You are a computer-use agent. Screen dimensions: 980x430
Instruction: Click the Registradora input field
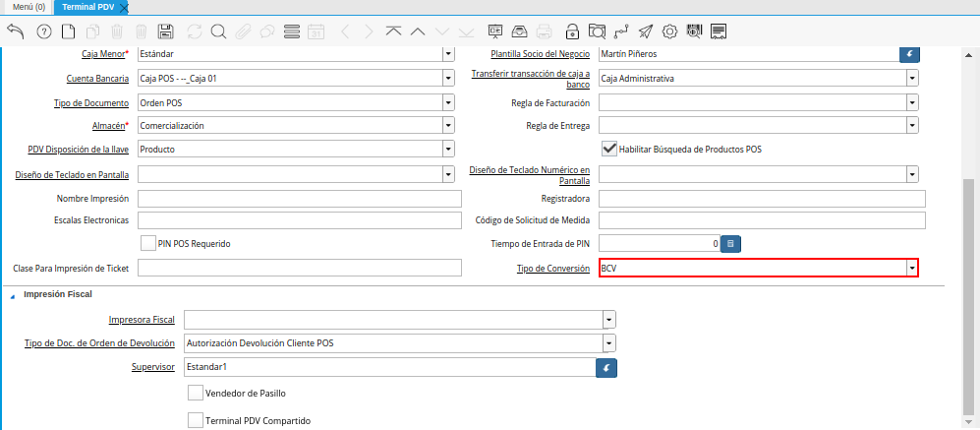pyautogui.click(x=762, y=199)
